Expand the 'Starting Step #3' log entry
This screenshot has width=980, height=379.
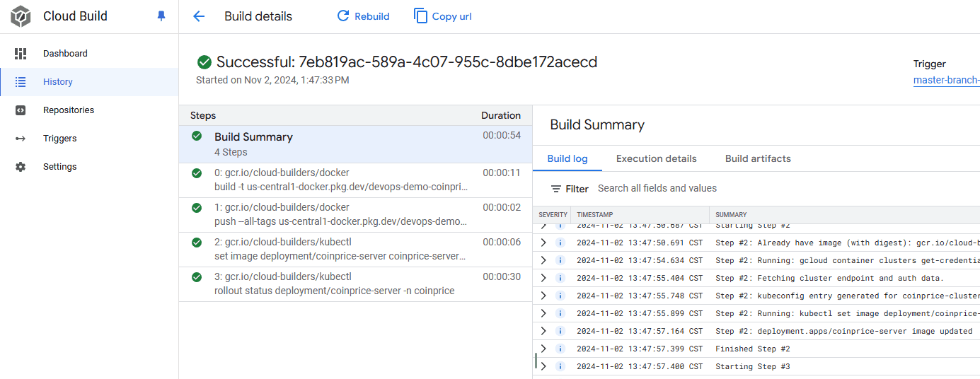click(543, 366)
